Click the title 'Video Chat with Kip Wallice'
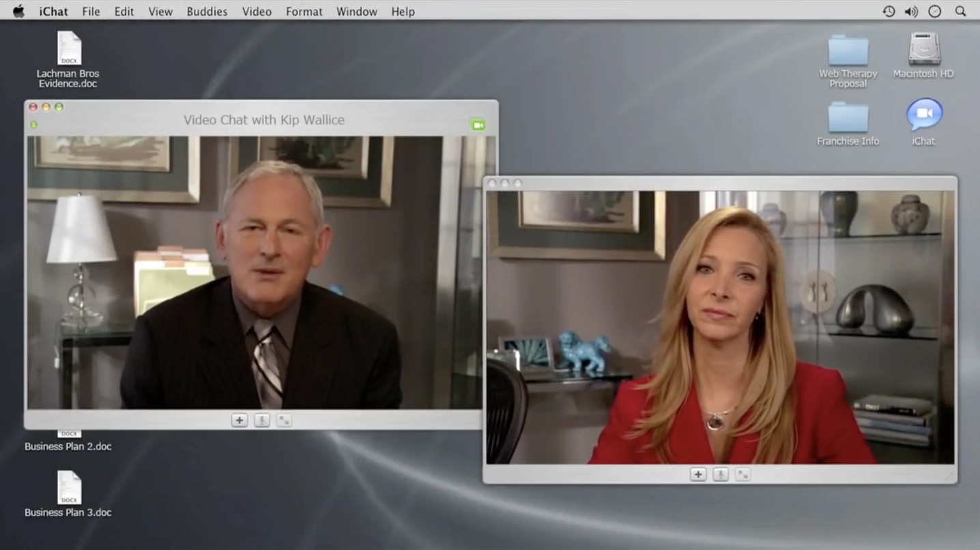Viewport: 980px width, 550px height. coord(264,120)
